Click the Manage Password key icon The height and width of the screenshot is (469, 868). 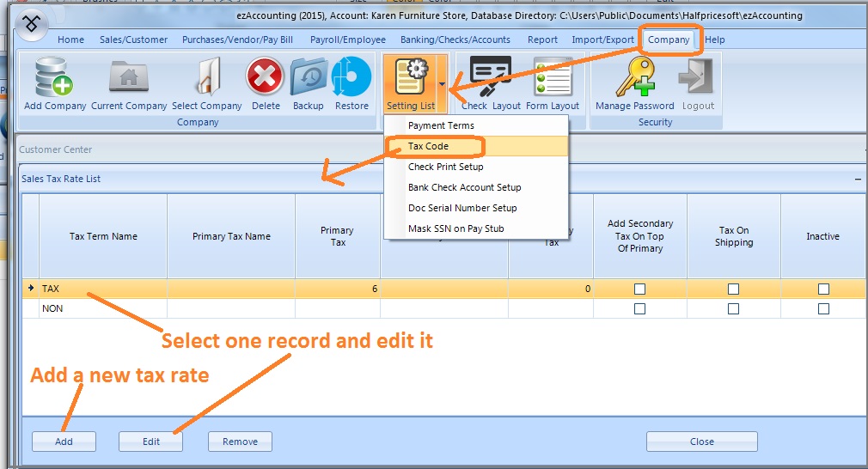[634, 78]
